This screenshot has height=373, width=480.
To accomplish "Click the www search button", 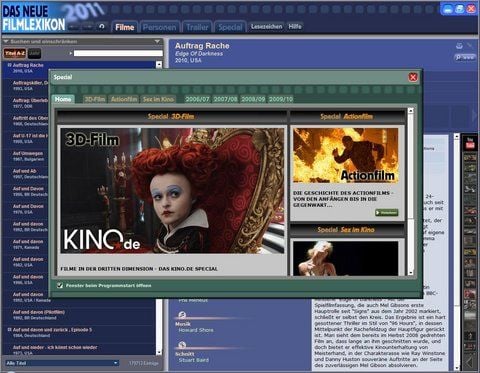I will tap(465, 57).
